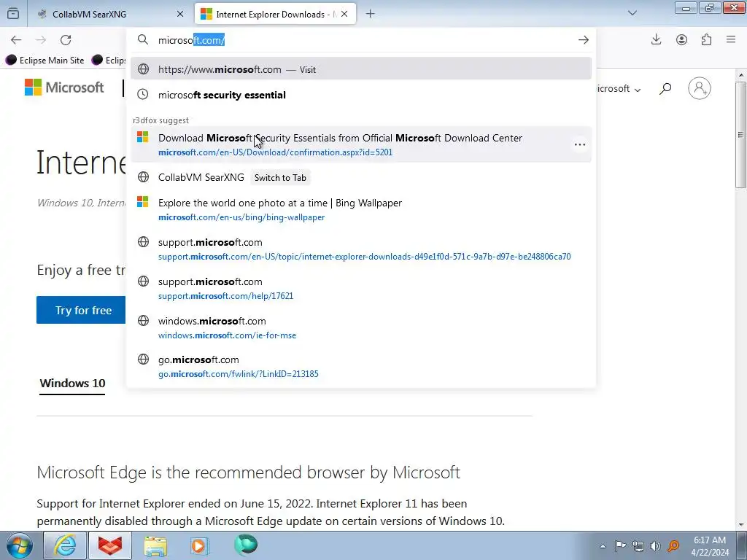747x560 pixels.
Task: Open the Extensions puzzle icon
Action: 706,40
